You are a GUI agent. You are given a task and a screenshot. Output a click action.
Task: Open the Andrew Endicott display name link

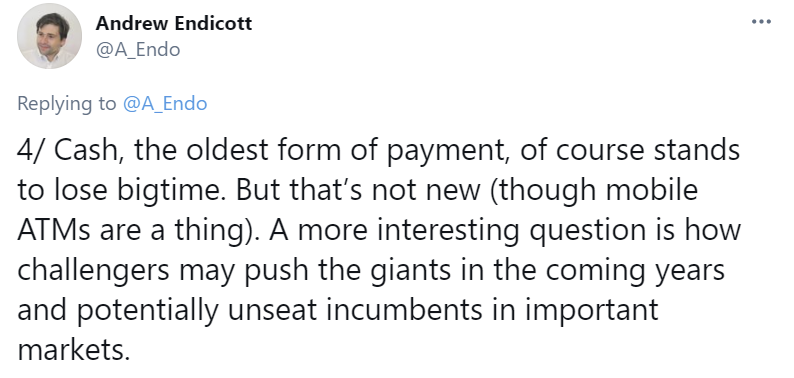coord(174,23)
